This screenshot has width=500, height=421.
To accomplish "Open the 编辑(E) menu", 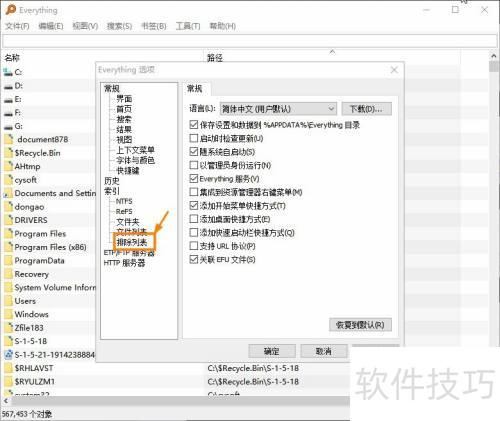I will pyautogui.click(x=51, y=26).
